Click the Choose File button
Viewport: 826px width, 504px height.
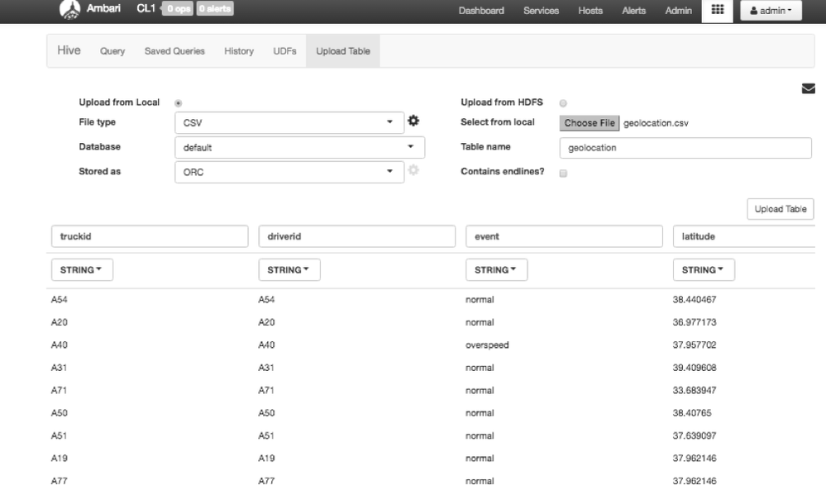pos(590,123)
